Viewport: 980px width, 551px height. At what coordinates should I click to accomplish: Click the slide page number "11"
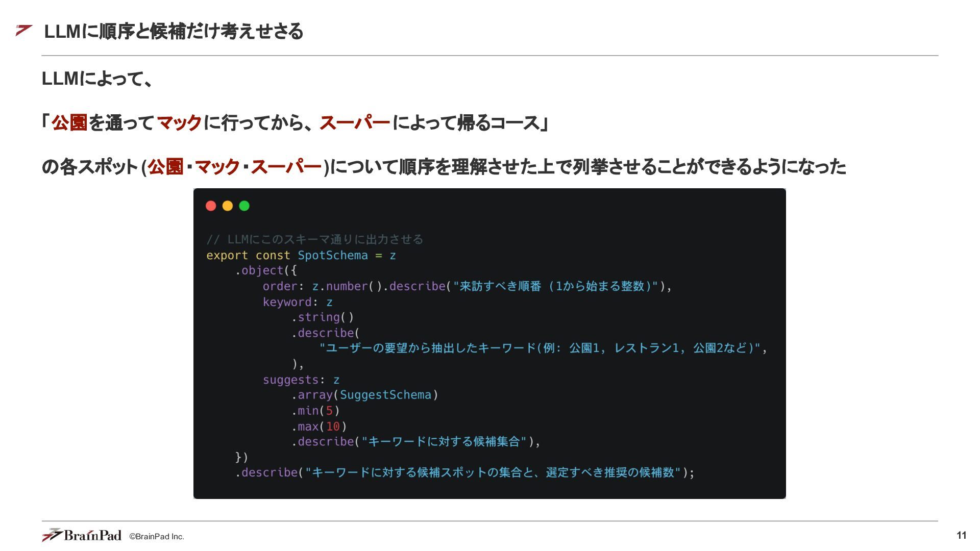pyautogui.click(x=962, y=535)
